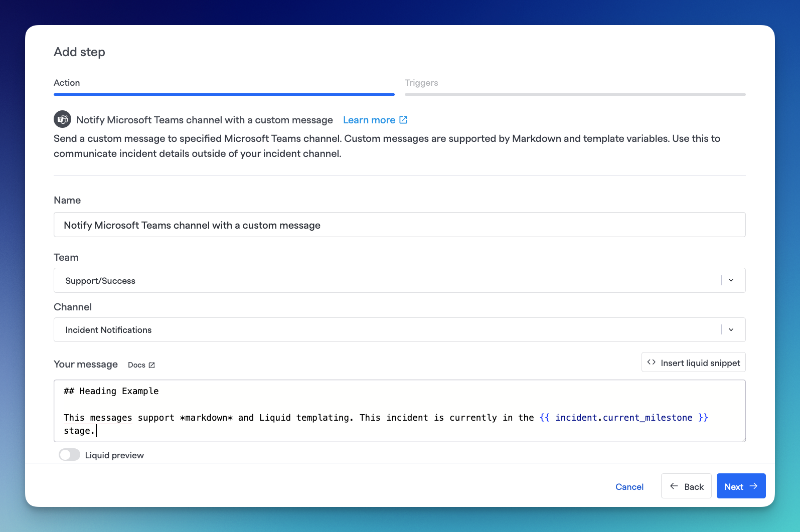Click the 'Your message' label
800x532 pixels.
[x=86, y=365]
